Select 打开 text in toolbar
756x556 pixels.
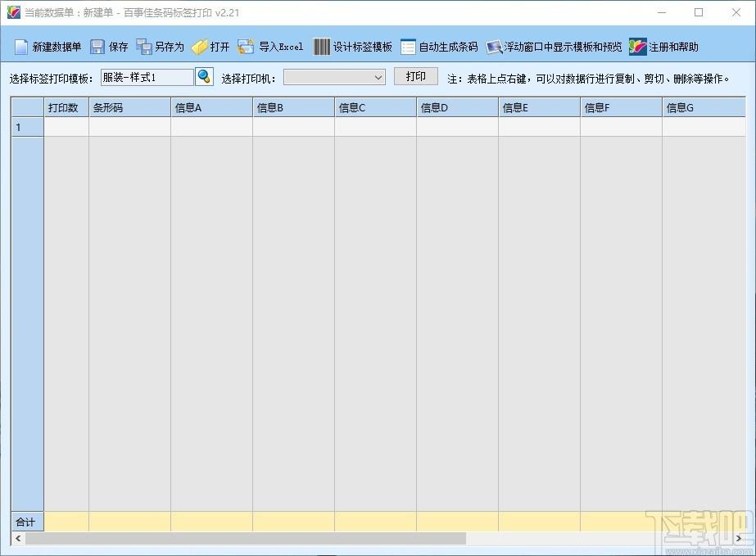point(220,47)
